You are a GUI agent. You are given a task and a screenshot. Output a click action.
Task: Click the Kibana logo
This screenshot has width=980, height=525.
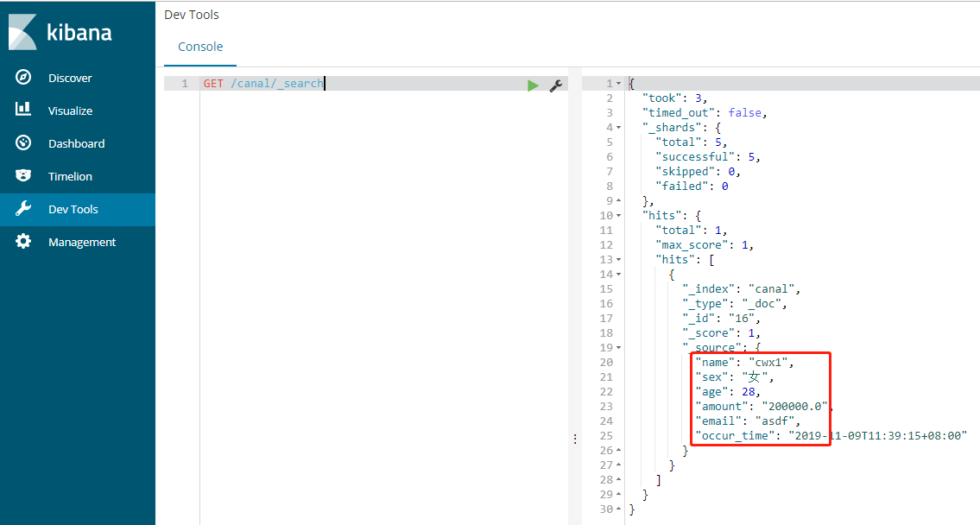click(x=60, y=33)
